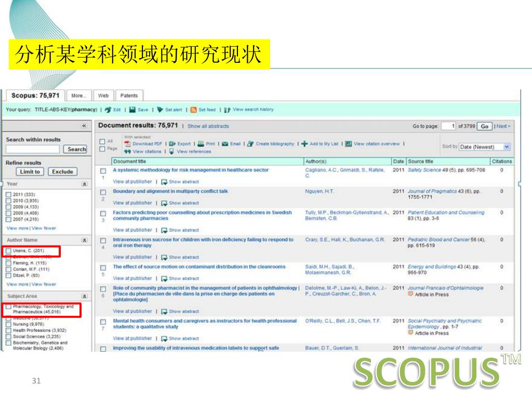This screenshot has height=399, width=532.
Task: Tick the Page select checkbox
Action: pyautogui.click(x=102, y=149)
